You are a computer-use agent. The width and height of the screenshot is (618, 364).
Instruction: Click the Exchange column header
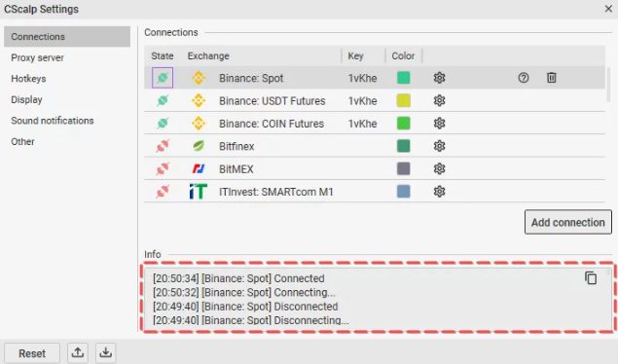click(x=208, y=55)
